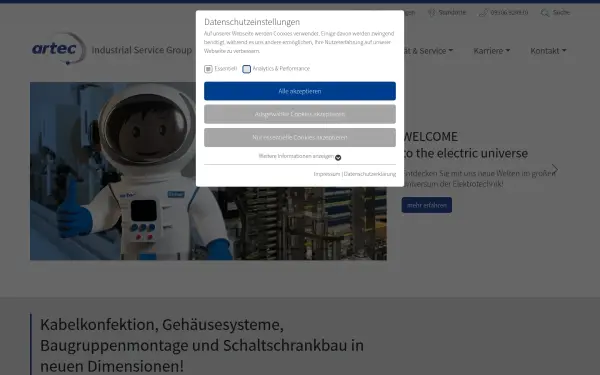This screenshot has height=375, width=600.
Task: Enable the Analytics & Performance checkbox
Action: [x=246, y=69]
